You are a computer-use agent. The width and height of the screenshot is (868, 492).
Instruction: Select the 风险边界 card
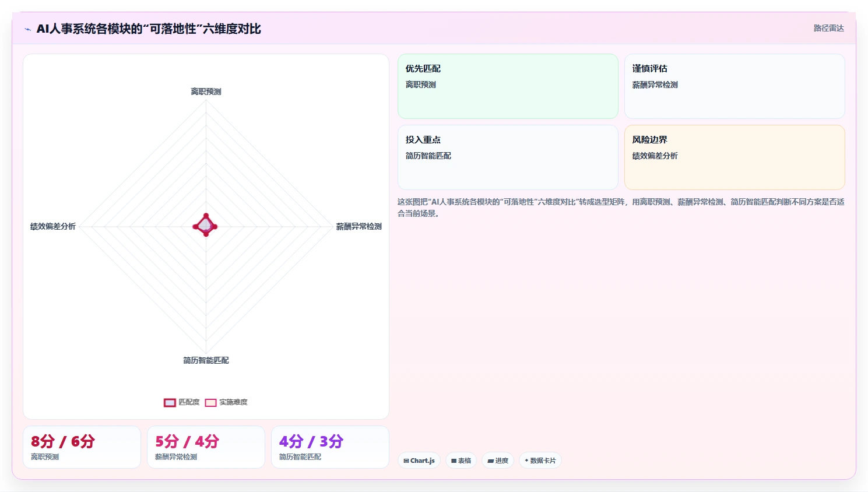click(735, 157)
